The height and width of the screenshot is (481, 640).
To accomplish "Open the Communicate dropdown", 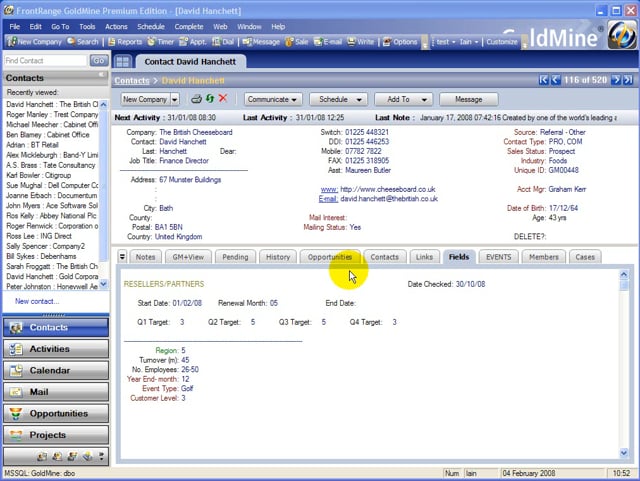I will [272, 99].
